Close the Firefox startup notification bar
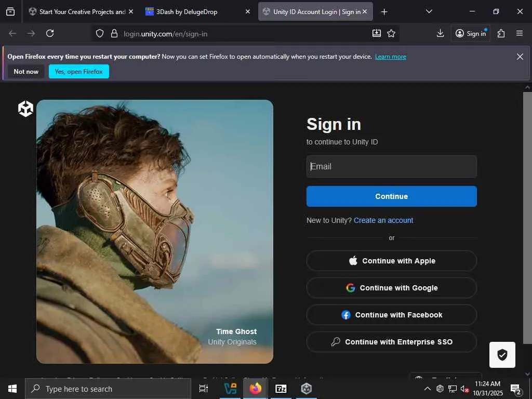The width and height of the screenshot is (532, 399). (520, 57)
